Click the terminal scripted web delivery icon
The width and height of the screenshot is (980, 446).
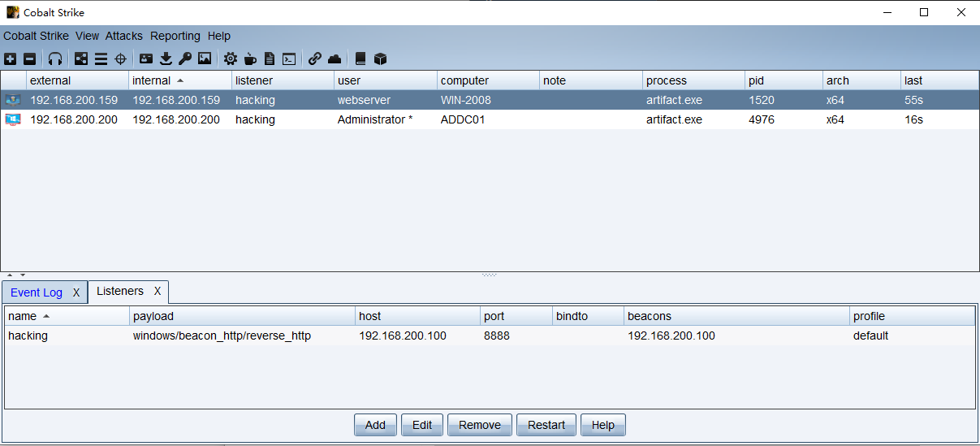click(289, 58)
